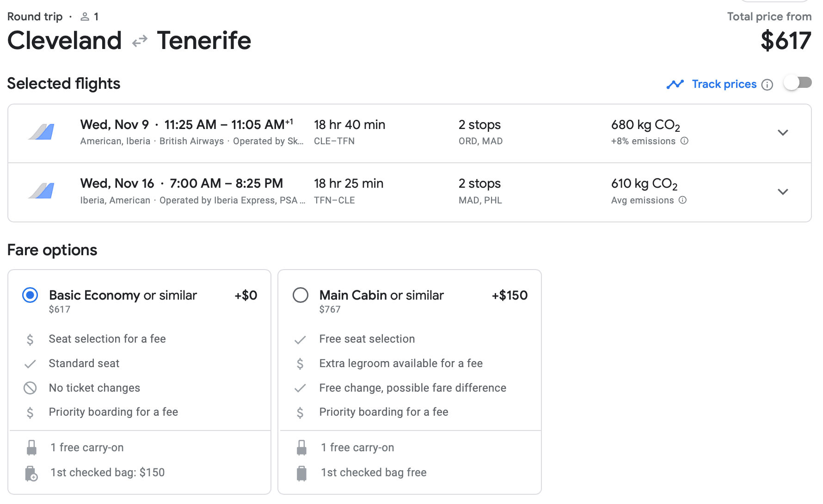Expand the Nov 9 outbound flight details
This screenshot has width=823, height=504.
783,133
